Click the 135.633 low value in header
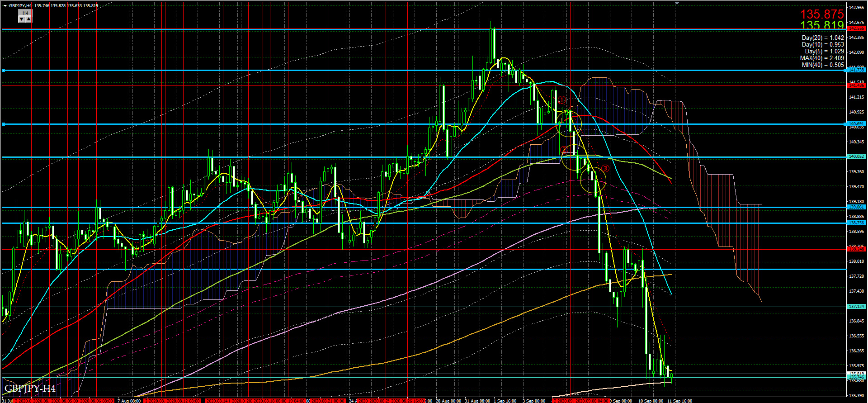This screenshot has width=868, height=403. 75,6
